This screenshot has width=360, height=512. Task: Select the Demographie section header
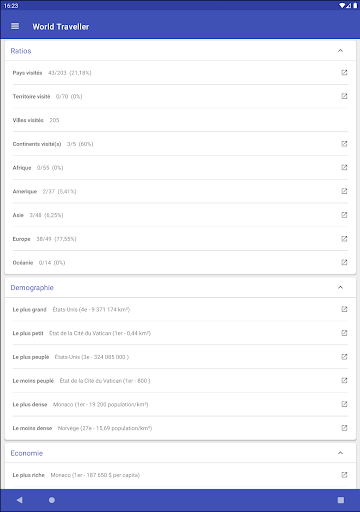180,287
